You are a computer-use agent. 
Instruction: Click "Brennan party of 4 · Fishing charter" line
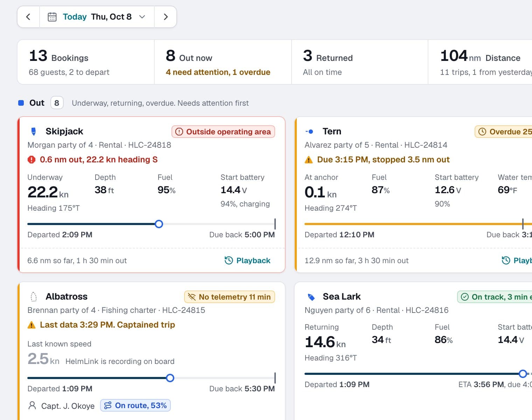[x=116, y=310]
